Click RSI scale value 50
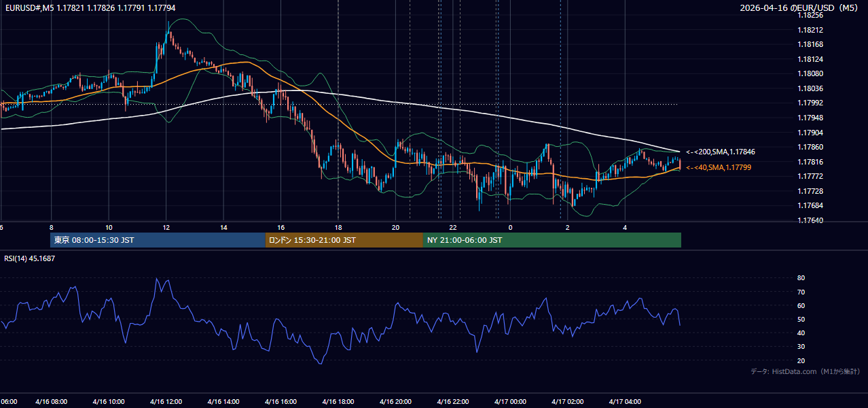Screen dimensions: 868x408 point(801,319)
